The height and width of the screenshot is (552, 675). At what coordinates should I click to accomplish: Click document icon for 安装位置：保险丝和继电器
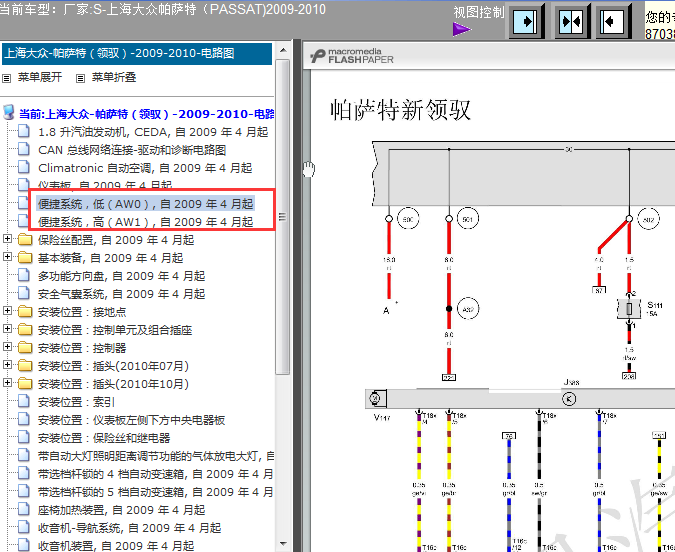point(24,438)
